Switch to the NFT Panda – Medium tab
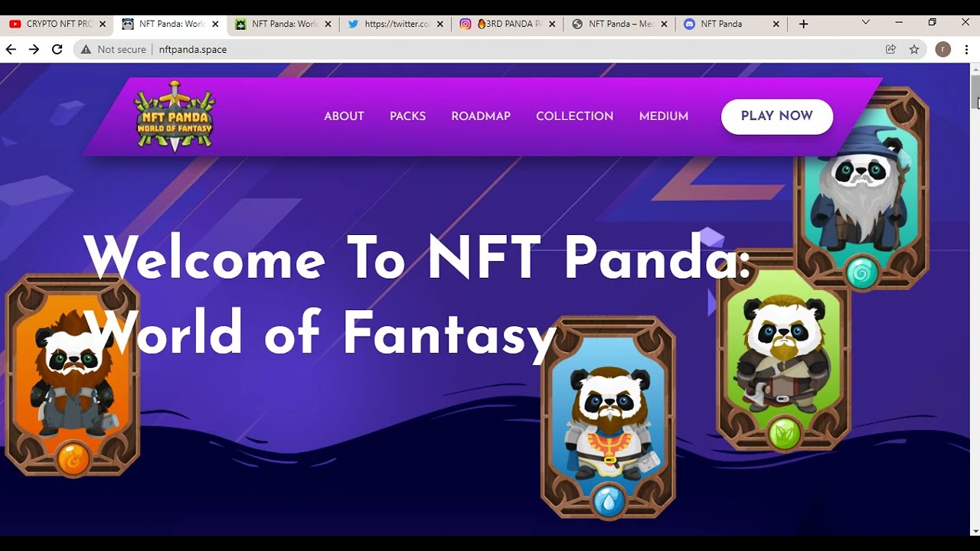Viewport: 980px width, 551px height. pos(619,24)
